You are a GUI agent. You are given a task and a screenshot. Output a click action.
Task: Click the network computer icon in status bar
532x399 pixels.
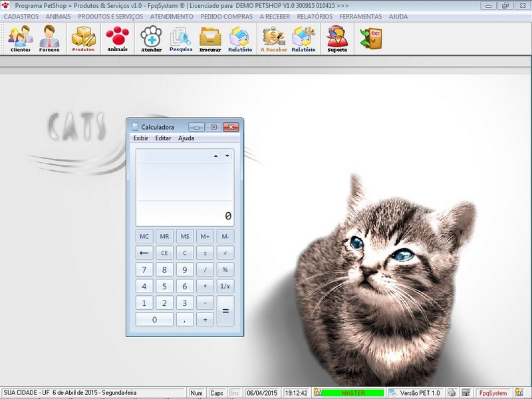(466, 392)
